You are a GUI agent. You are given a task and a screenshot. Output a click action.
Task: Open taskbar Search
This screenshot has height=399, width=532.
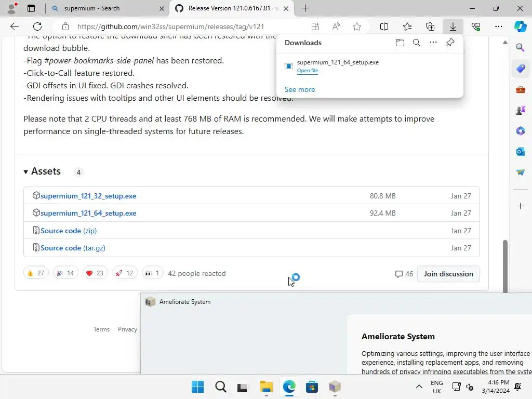(x=220, y=387)
